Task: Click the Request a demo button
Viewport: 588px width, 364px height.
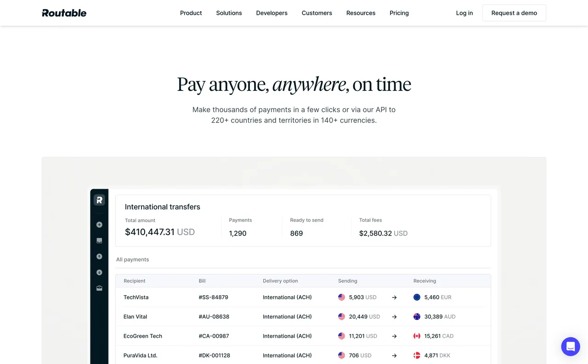Action: [514, 13]
